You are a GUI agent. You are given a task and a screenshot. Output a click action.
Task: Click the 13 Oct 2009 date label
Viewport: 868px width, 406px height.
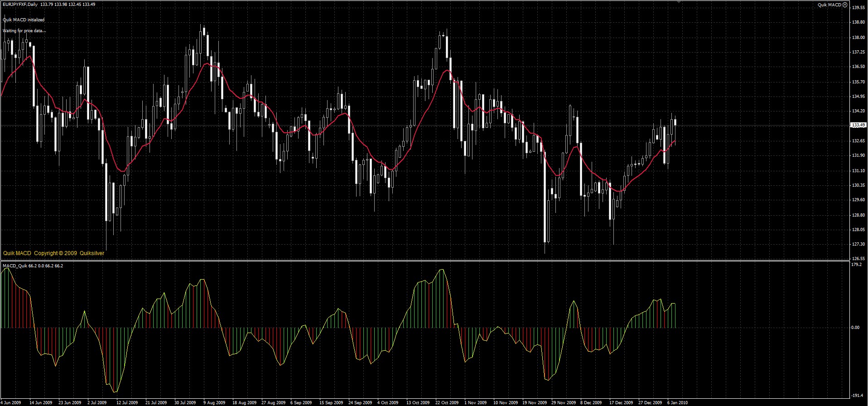pyautogui.click(x=418, y=402)
